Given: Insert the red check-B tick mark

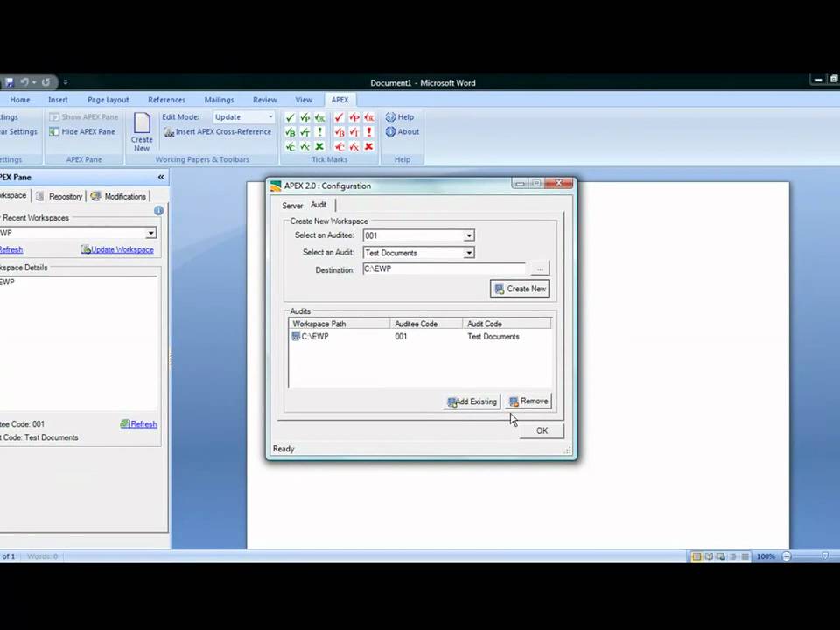Looking at the screenshot, I should 339,132.
